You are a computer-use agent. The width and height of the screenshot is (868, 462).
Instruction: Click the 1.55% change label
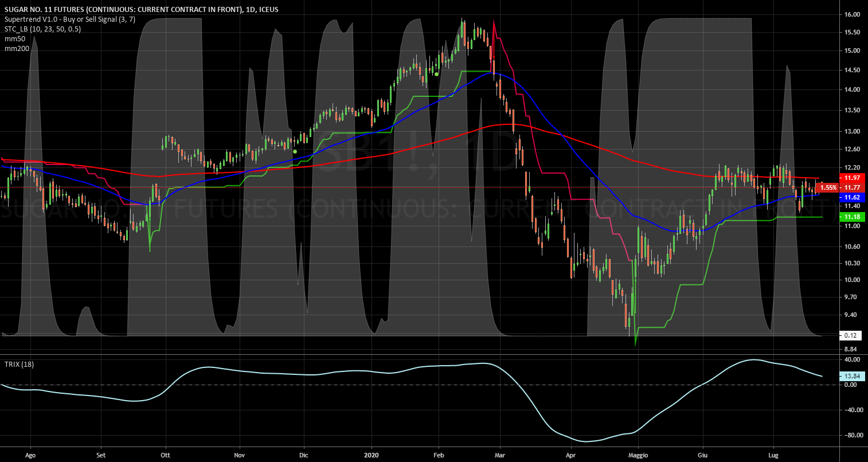(827, 187)
